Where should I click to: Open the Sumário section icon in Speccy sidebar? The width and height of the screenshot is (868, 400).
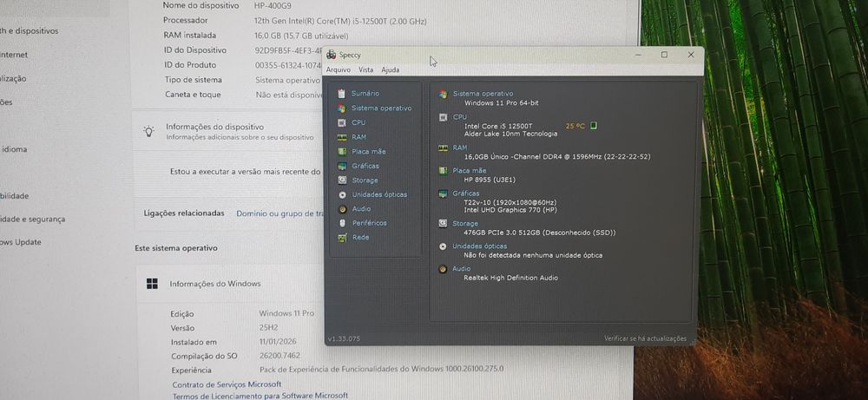[x=341, y=94]
